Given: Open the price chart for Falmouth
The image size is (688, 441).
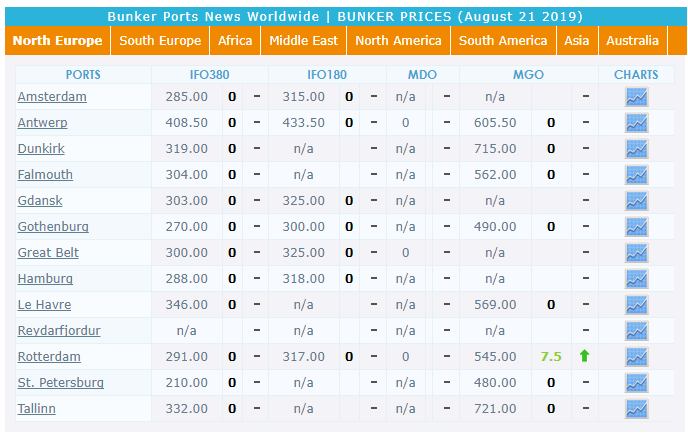Looking at the screenshot, I should point(636,175).
